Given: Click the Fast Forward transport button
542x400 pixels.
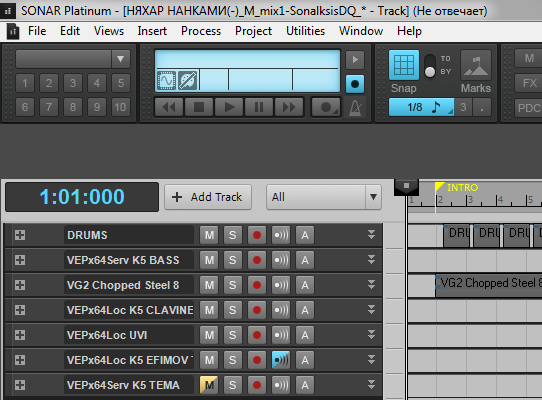Looking at the screenshot, I should [x=289, y=107].
